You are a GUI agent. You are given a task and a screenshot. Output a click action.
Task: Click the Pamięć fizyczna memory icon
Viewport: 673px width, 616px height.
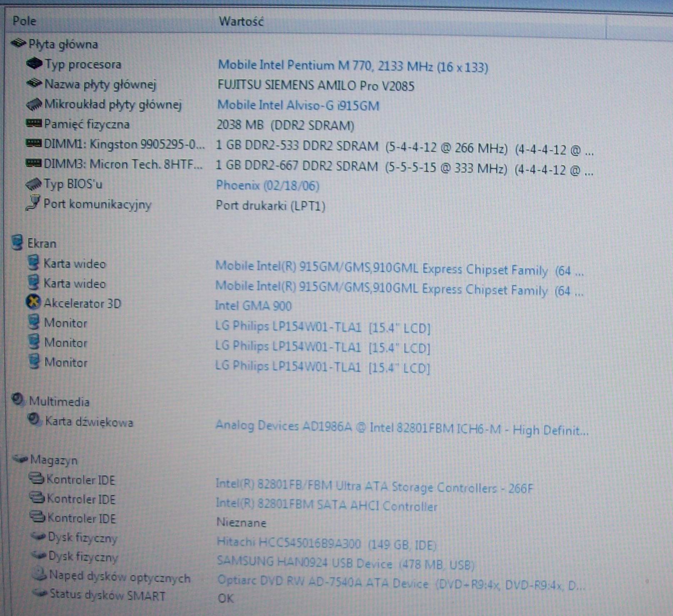pos(33,123)
